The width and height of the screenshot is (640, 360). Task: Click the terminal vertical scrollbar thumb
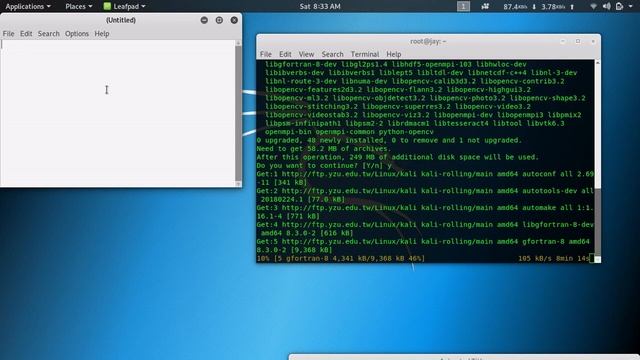(598, 221)
